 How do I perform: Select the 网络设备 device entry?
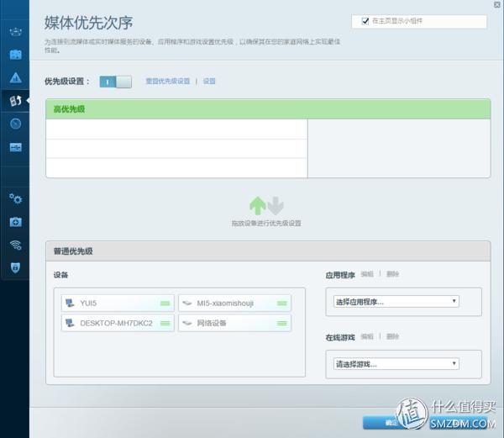pos(234,323)
